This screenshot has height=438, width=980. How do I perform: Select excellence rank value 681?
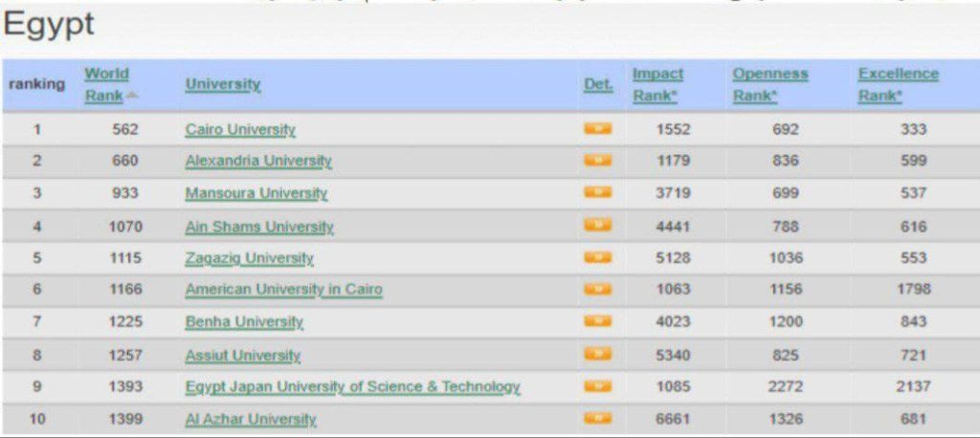pos(913,419)
